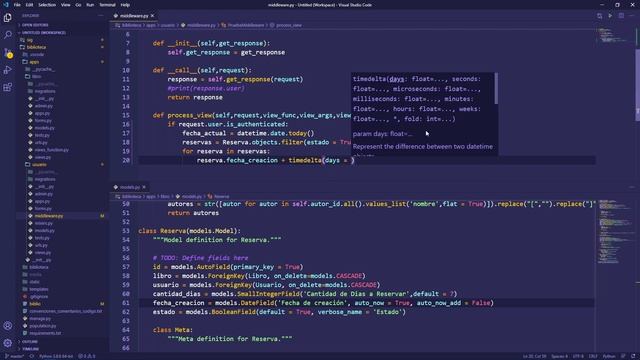The image size is (640, 360).
Task: Open the Explorer view in the activity bar
Action: point(7,18)
